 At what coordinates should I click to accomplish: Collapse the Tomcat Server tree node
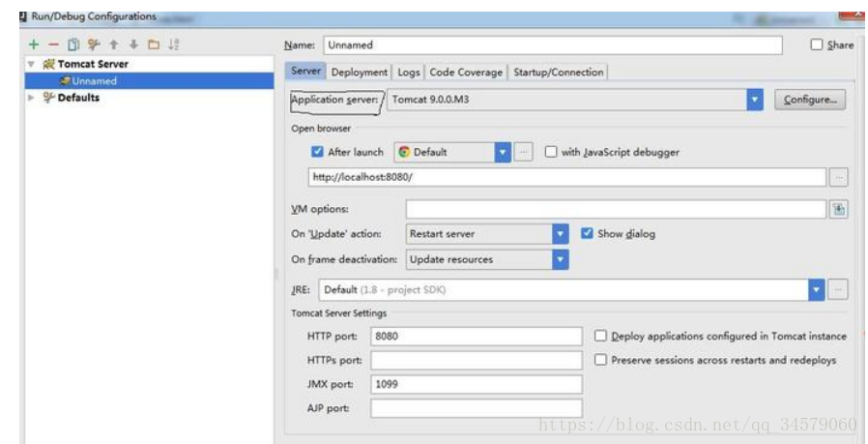pos(32,64)
